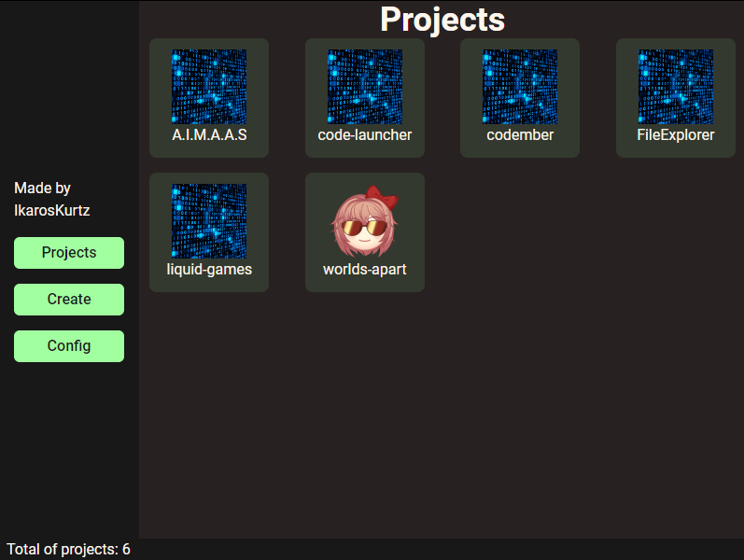This screenshot has width=744, height=560.
Task: Click the Projects page heading
Action: 442,20
